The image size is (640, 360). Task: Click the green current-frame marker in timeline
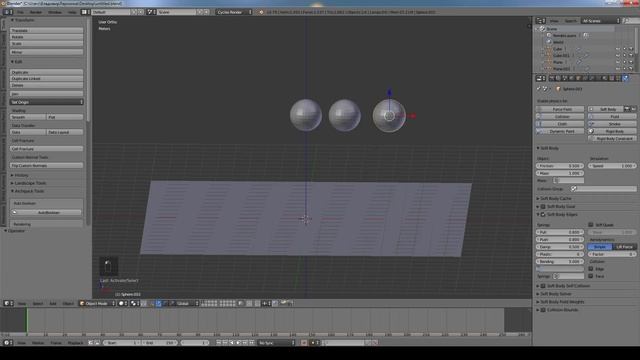click(x=27, y=320)
